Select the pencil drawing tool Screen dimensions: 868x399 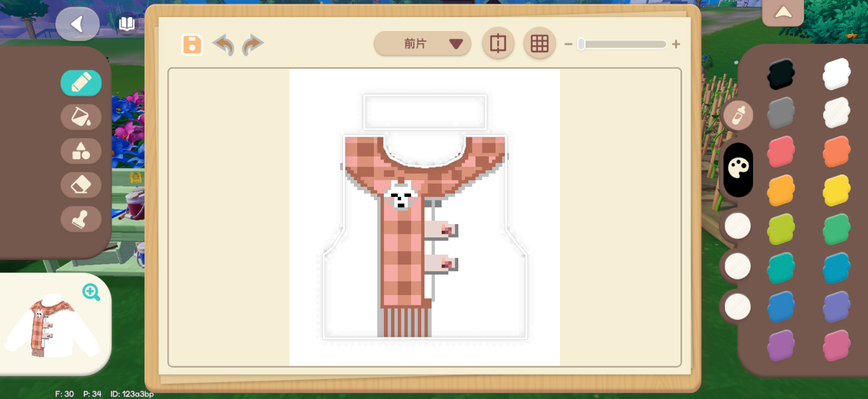coord(81,83)
